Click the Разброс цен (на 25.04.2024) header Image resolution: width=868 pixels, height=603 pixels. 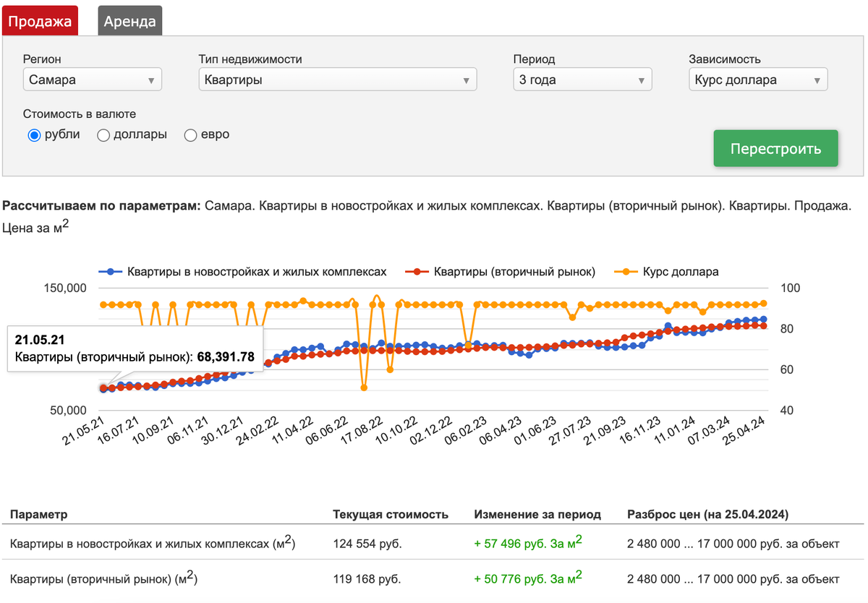pyautogui.click(x=707, y=515)
